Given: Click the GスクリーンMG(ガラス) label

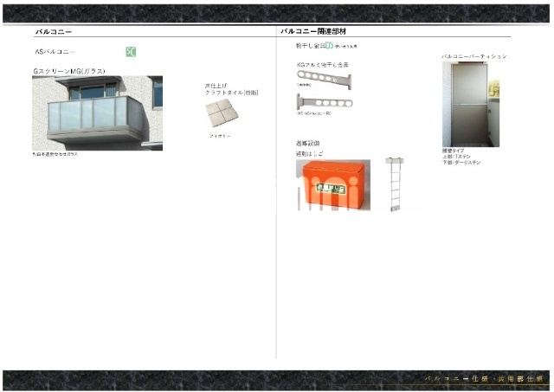Looking at the screenshot, I should tap(69, 70).
